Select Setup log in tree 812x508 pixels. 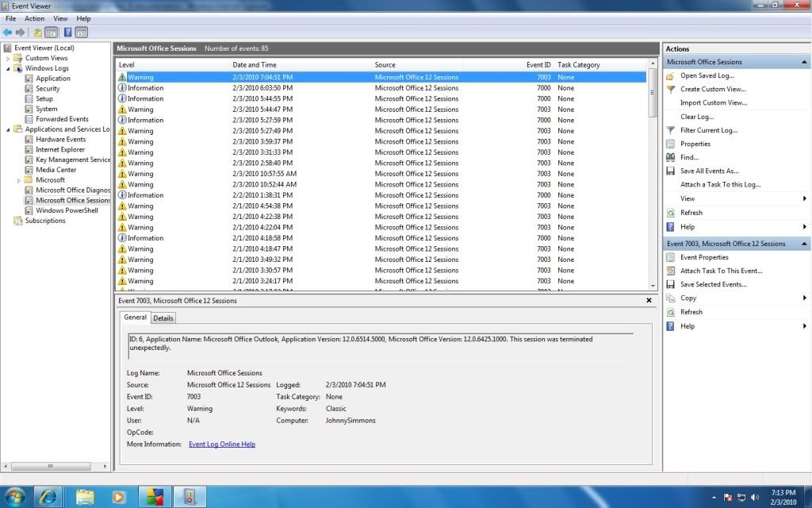point(44,98)
